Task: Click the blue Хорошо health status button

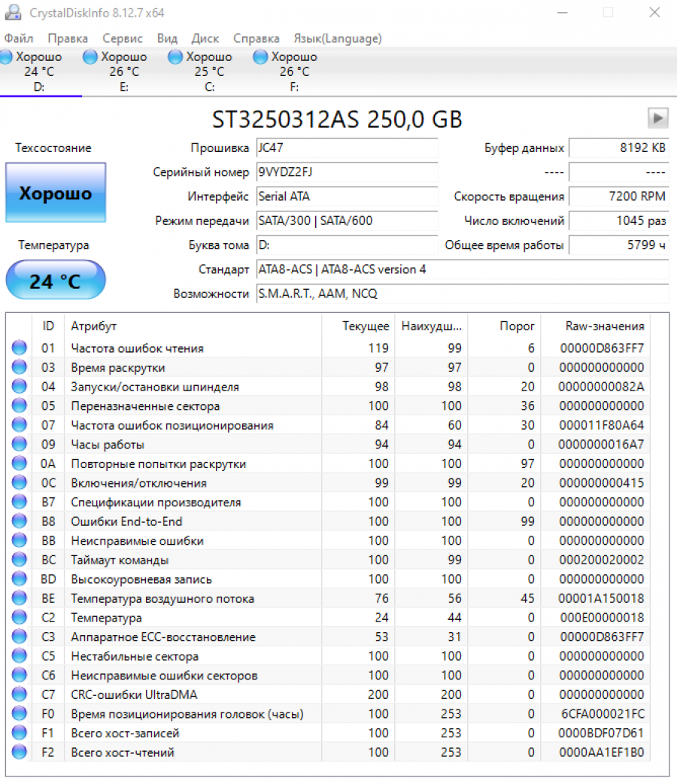Action: (56, 193)
